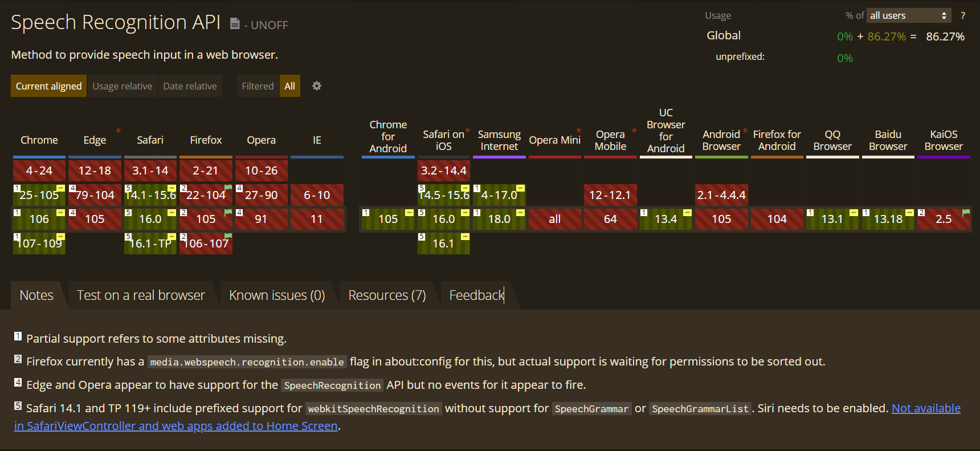Click the Opera Mobile 12-12.1 cell
Screen dimensions: 980x451
pos(610,195)
